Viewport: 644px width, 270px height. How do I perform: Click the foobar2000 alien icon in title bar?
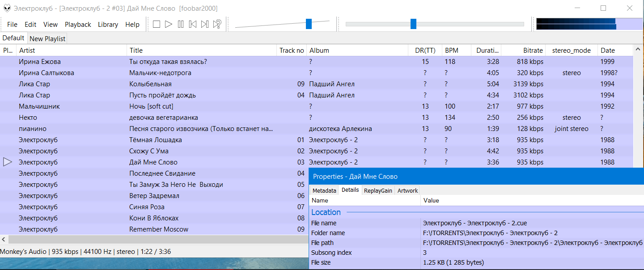point(7,8)
